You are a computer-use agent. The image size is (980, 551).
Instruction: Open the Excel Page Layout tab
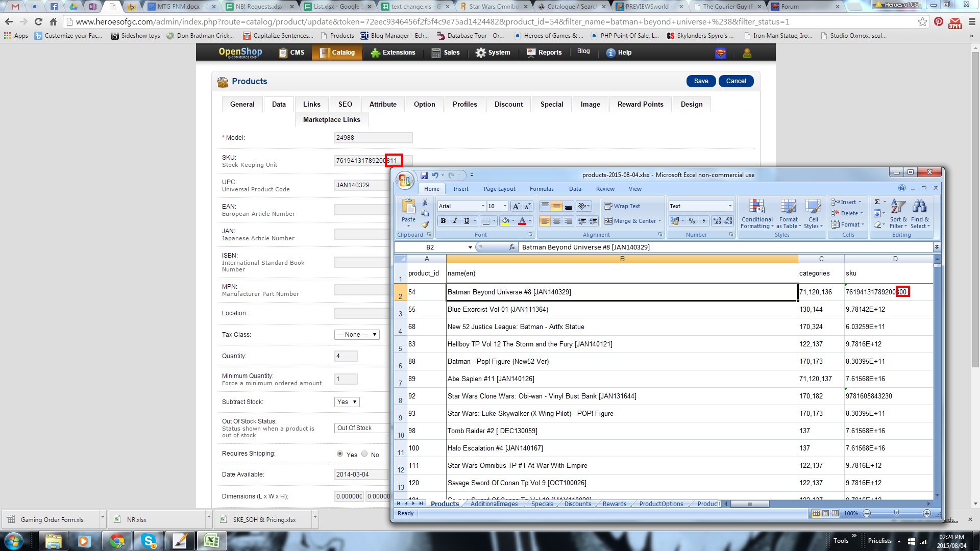point(499,189)
